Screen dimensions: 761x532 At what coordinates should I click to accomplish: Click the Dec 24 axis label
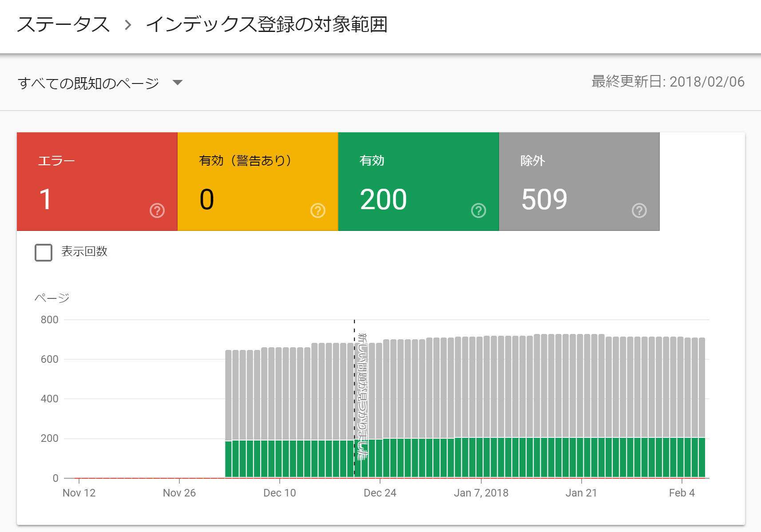(x=380, y=493)
